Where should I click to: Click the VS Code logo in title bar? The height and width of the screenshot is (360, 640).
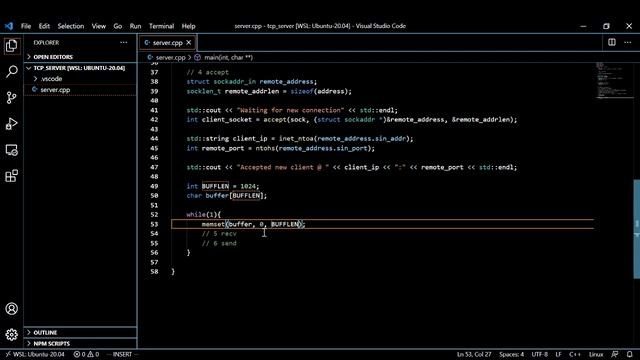coord(9,26)
